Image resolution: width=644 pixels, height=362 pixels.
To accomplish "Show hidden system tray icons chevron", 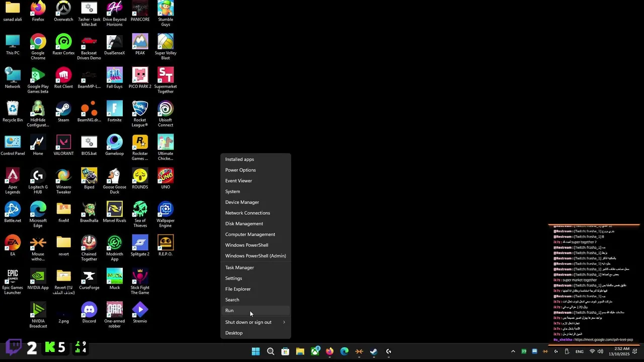I will pos(513,351).
